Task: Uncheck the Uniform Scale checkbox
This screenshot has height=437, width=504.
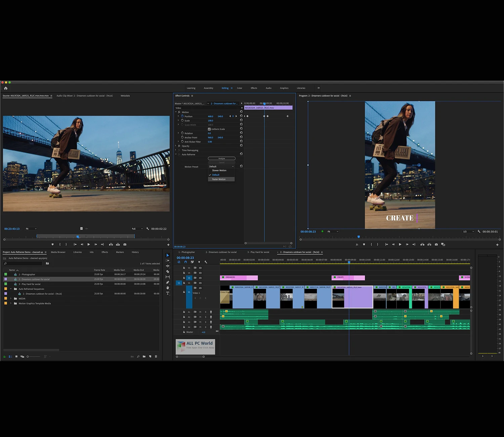Action: click(209, 129)
